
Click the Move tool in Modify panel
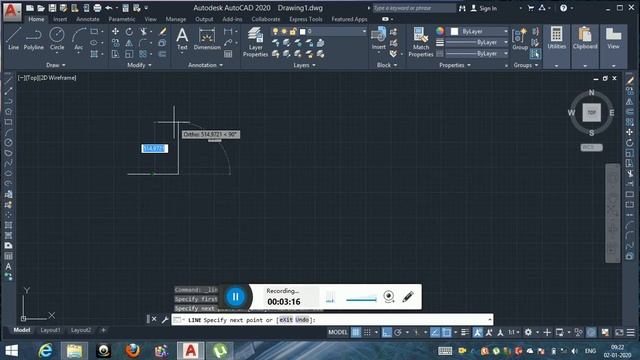tap(116, 31)
